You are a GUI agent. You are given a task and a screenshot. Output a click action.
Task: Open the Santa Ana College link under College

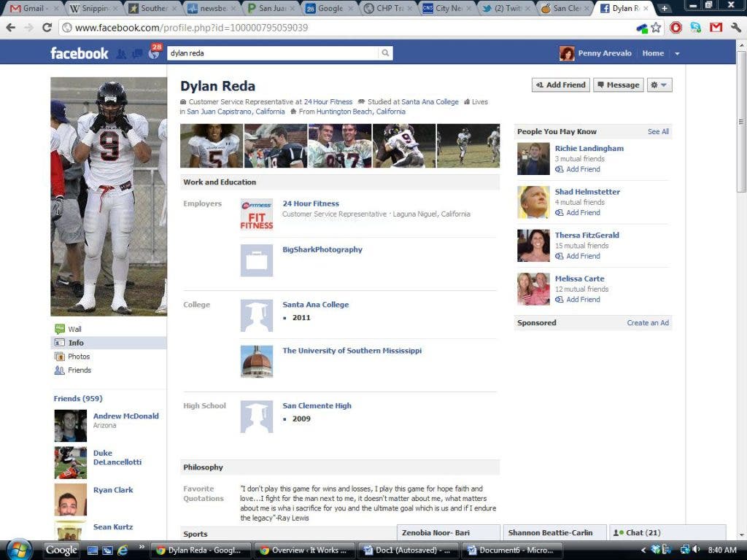(x=315, y=305)
